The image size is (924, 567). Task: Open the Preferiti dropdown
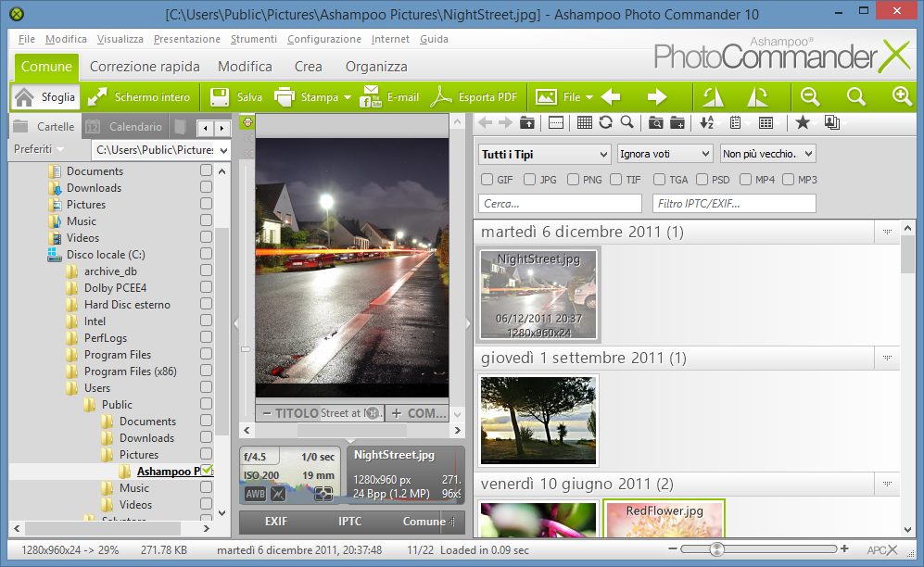(x=38, y=149)
